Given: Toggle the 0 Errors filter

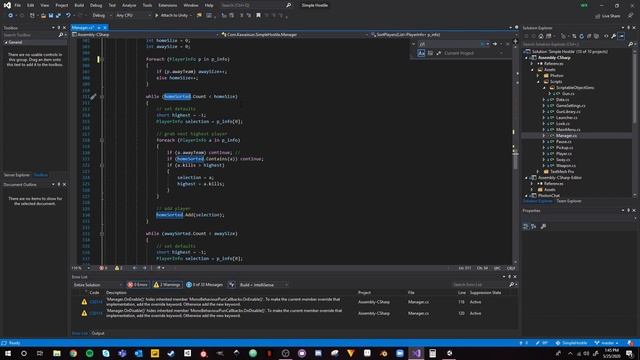Looking at the screenshot, I should point(138,284).
